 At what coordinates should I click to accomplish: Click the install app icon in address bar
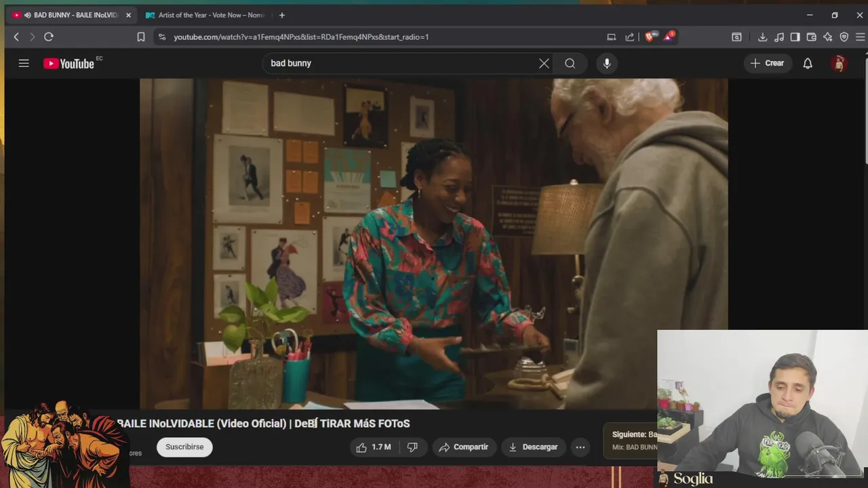click(612, 37)
